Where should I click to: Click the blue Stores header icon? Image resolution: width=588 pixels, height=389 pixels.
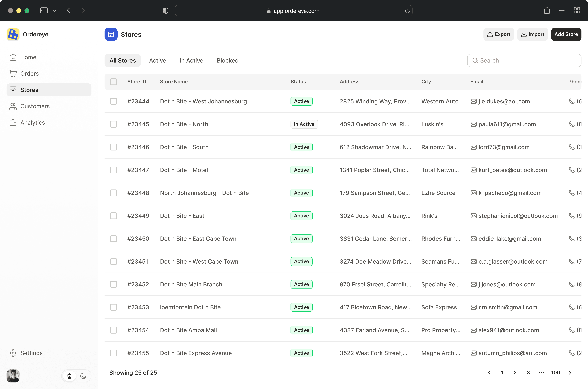pyautogui.click(x=111, y=34)
